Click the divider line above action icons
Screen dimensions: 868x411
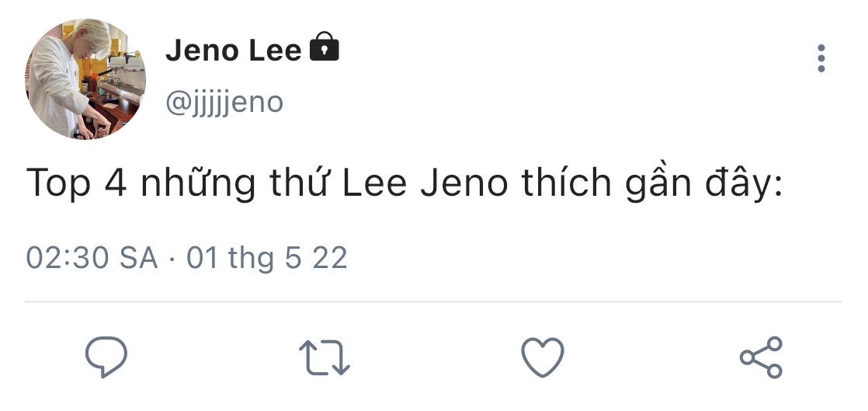(433, 301)
